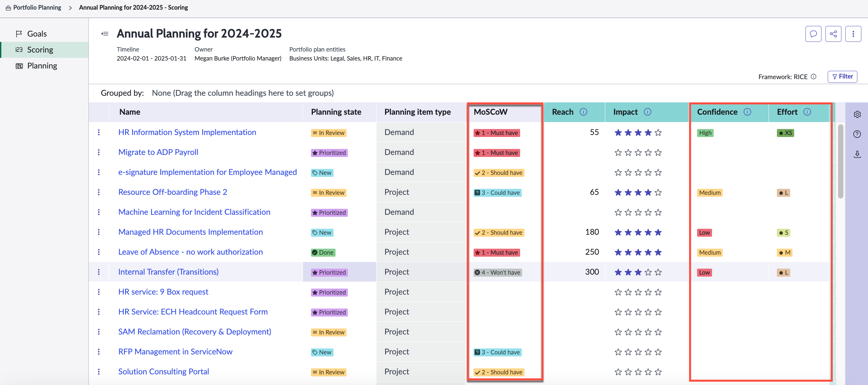Click the Reach column info icon
Screen dimensions: 868x385
(583, 112)
